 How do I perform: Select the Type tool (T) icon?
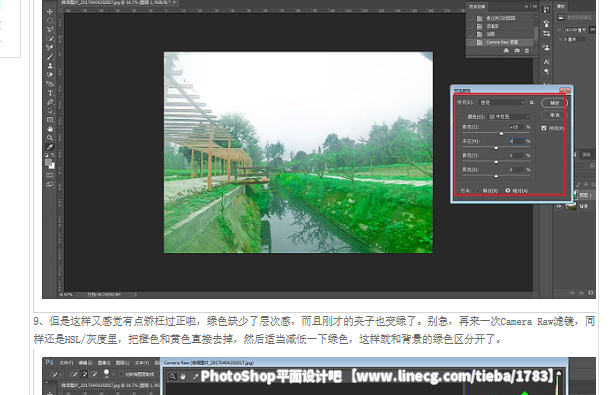[x=50, y=93]
